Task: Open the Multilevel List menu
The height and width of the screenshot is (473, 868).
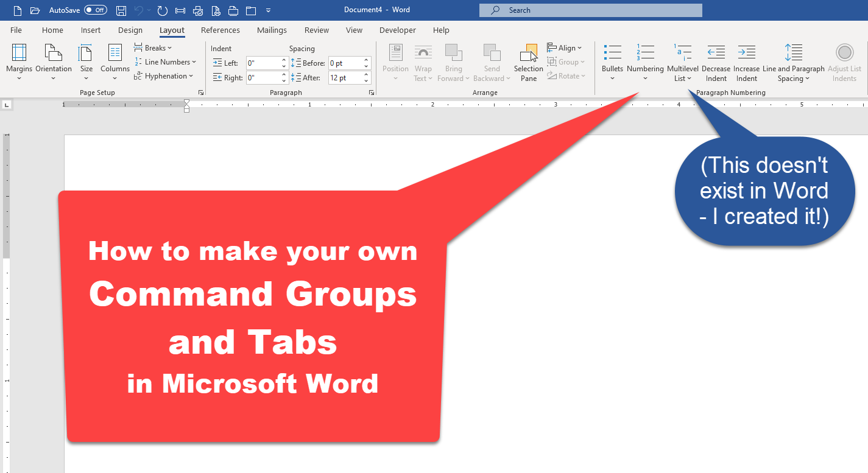Action: click(683, 62)
